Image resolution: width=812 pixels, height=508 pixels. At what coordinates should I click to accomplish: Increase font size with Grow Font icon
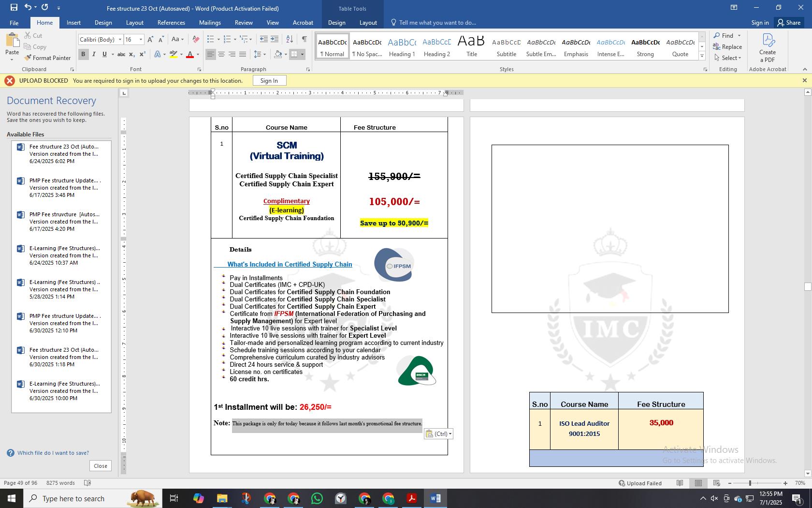tap(150, 40)
